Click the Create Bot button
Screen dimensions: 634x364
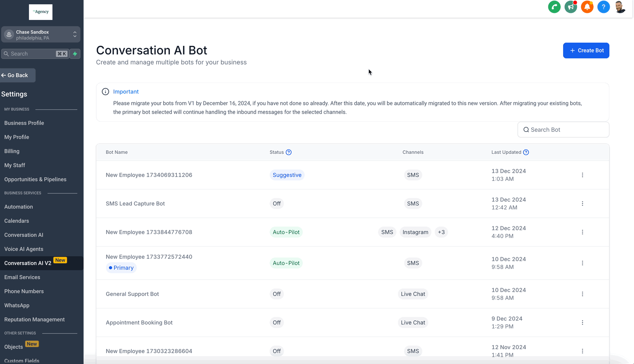click(586, 50)
